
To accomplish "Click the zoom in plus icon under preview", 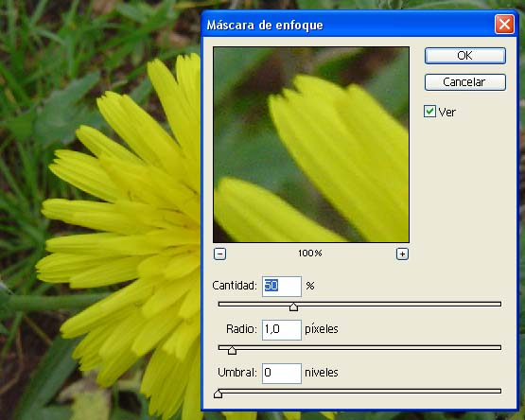I will tap(402, 254).
